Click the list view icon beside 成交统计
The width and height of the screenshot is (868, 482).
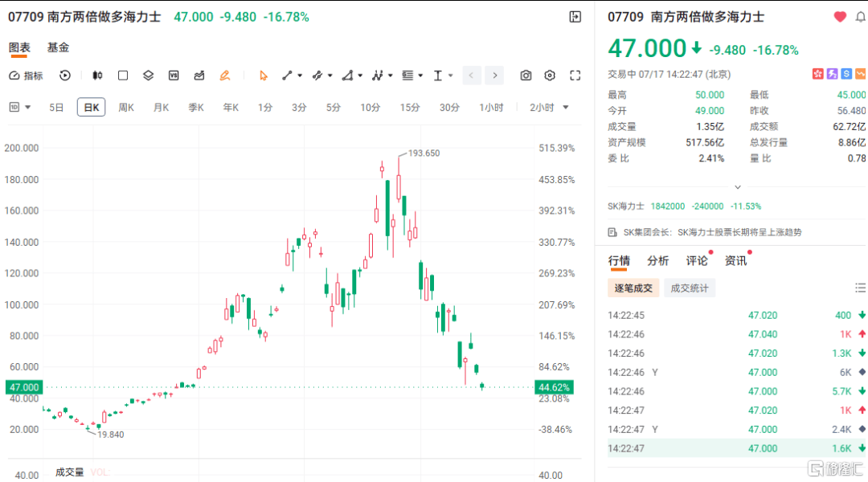(x=860, y=288)
